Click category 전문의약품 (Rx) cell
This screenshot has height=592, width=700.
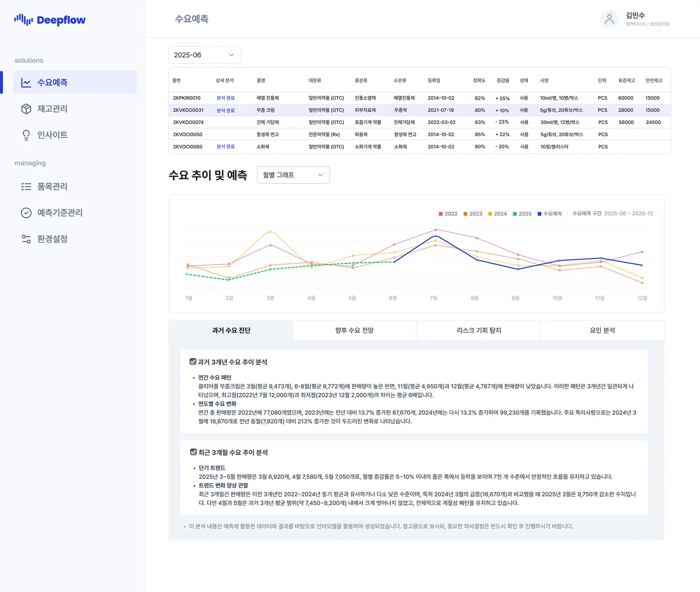tap(324, 135)
